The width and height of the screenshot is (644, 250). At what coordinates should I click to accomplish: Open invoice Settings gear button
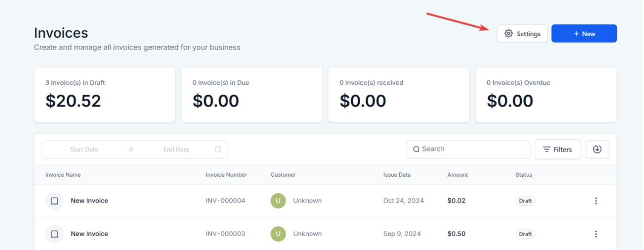point(522,34)
